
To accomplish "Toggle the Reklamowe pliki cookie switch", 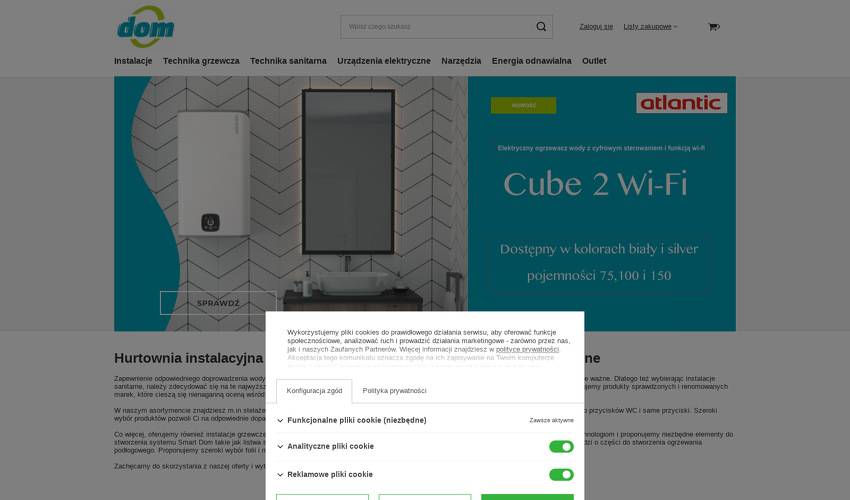I will click(x=561, y=475).
